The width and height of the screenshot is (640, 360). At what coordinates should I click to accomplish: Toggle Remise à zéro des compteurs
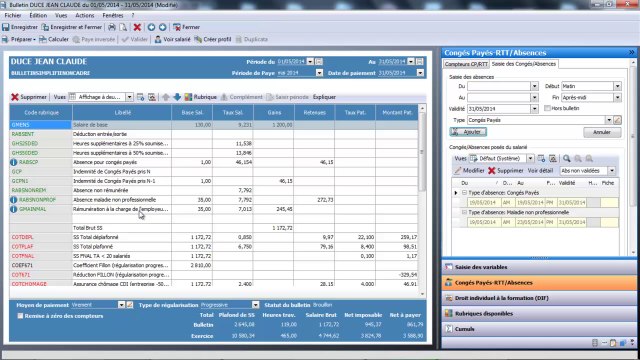tap(20, 316)
